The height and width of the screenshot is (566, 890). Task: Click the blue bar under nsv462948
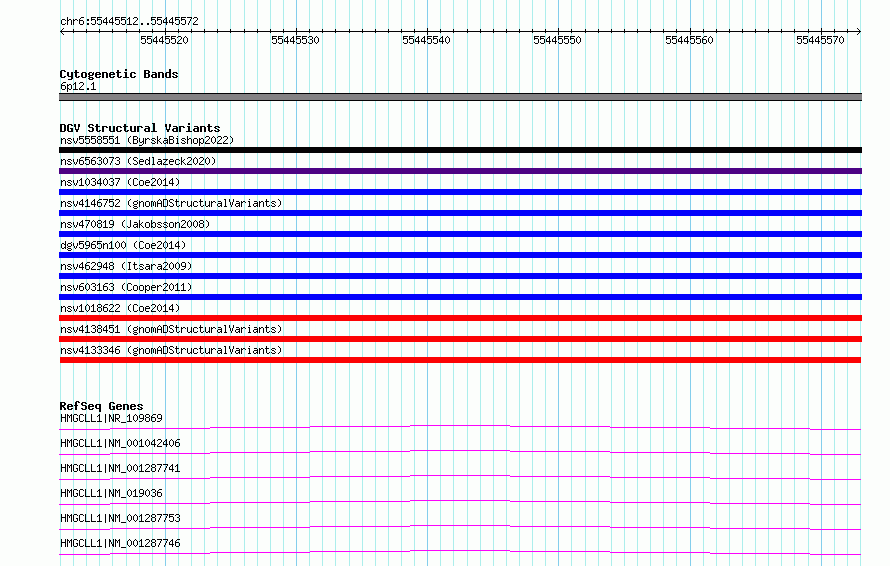(x=460, y=276)
